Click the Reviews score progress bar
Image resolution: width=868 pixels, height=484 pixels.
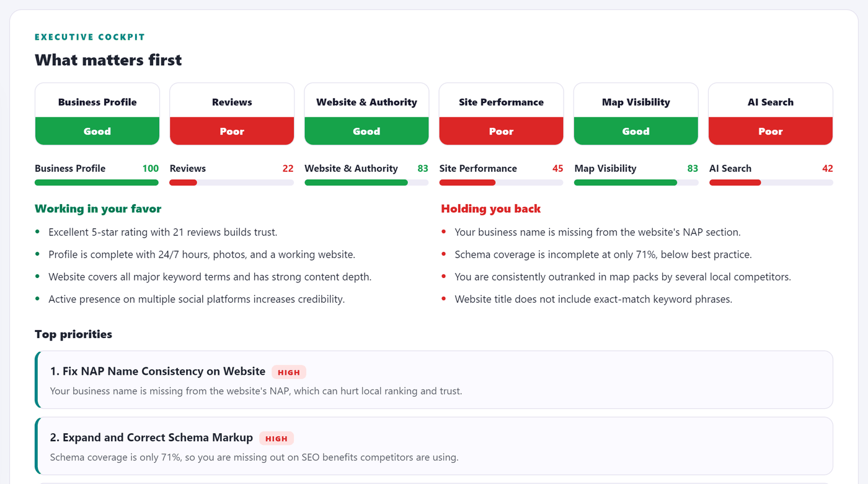232,182
